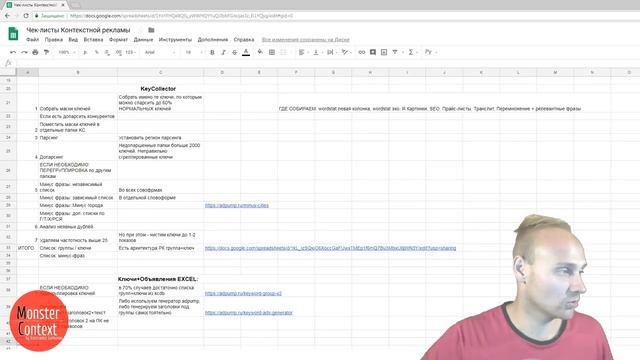Open the Правка menu

point(53,40)
